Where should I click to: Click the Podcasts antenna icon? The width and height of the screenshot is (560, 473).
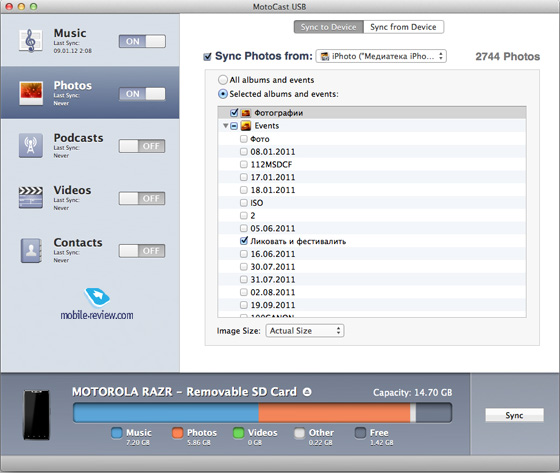31,145
